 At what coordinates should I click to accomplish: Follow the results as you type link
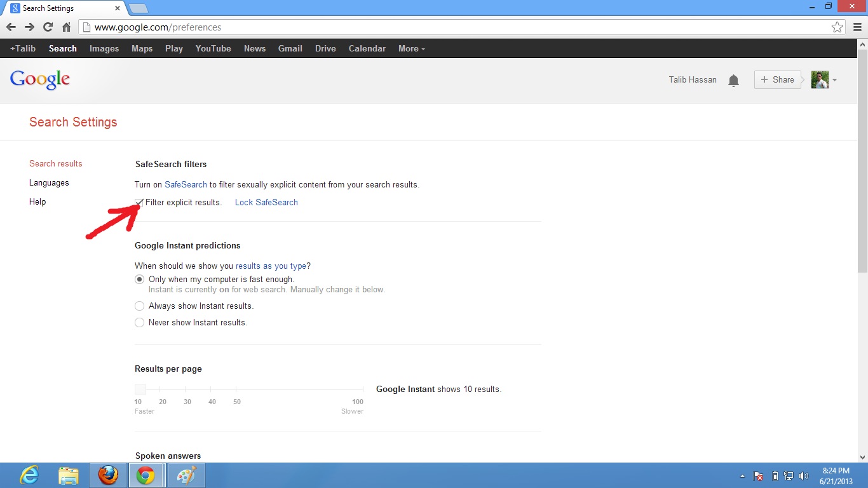pos(271,266)
